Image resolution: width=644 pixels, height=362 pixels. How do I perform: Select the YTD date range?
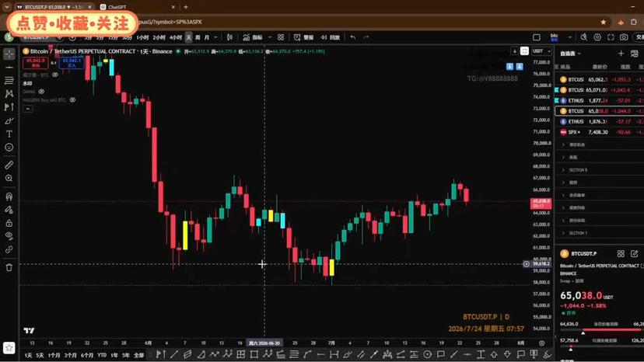(x=102, y=356)
